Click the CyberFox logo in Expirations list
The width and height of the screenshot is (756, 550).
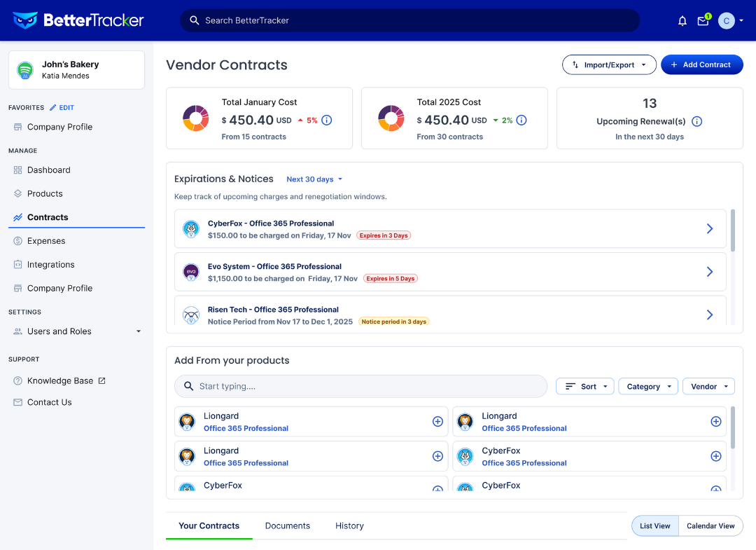pyautogui.click(x=191, y=228)
